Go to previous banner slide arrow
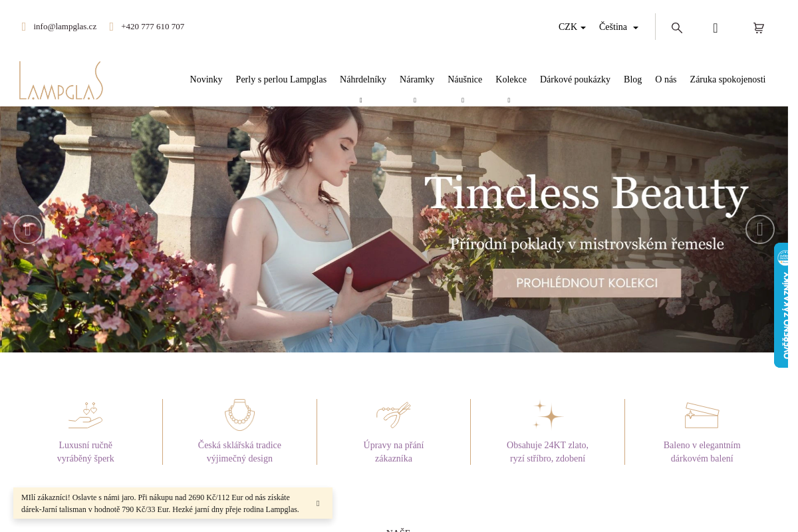The height and width of the screenshot is (532, 798). coord(28,229)
